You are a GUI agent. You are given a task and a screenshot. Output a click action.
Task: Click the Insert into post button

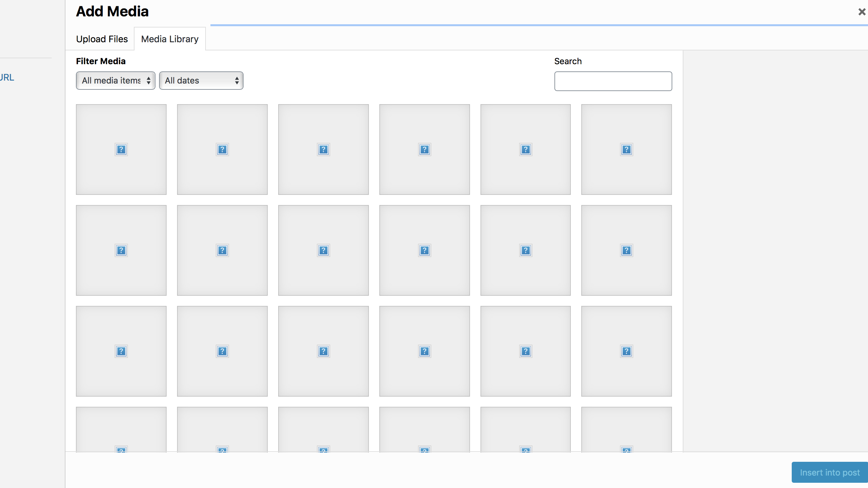point(830,473)
